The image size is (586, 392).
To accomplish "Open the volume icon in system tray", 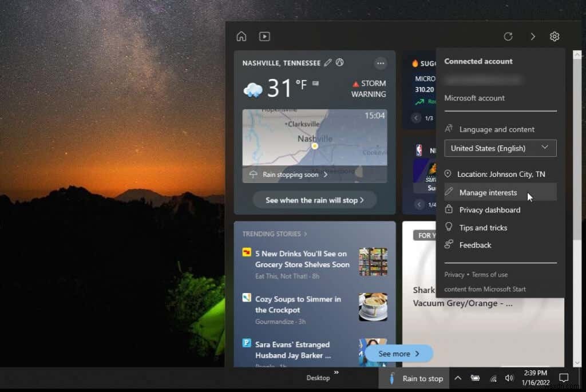I will (509, 378).
